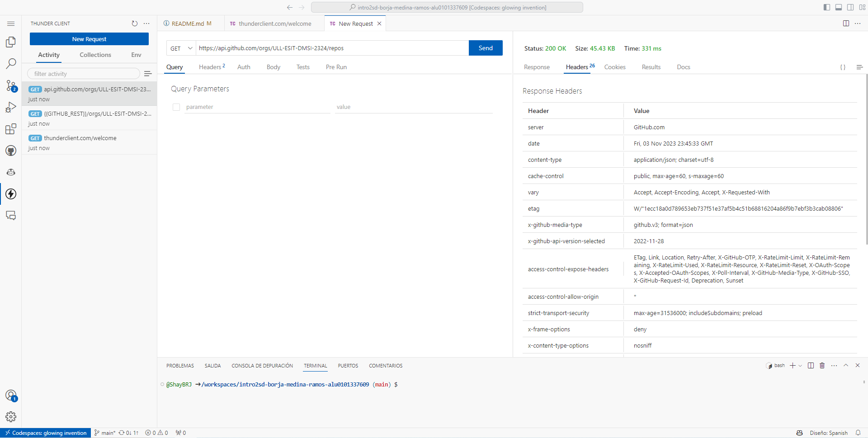Focus the request URL field
The image size is (868, 438).
click(x=332, y=48)
